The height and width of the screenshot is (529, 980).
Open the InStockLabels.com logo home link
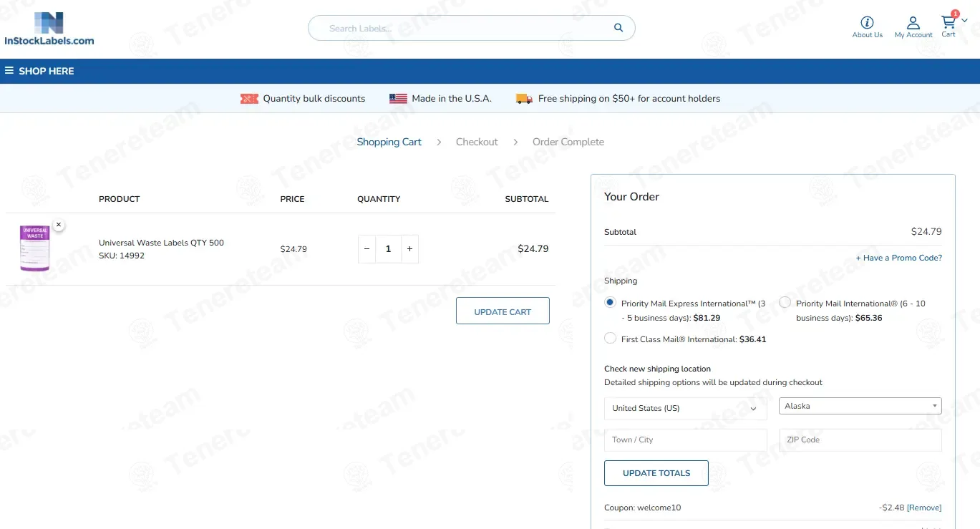49,29
